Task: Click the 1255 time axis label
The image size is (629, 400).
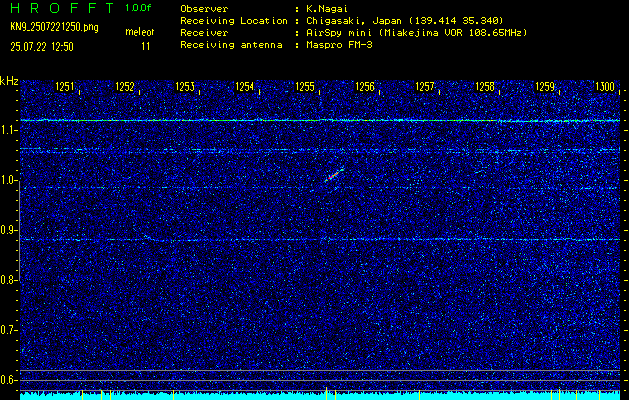Action: tap(305, 86)
